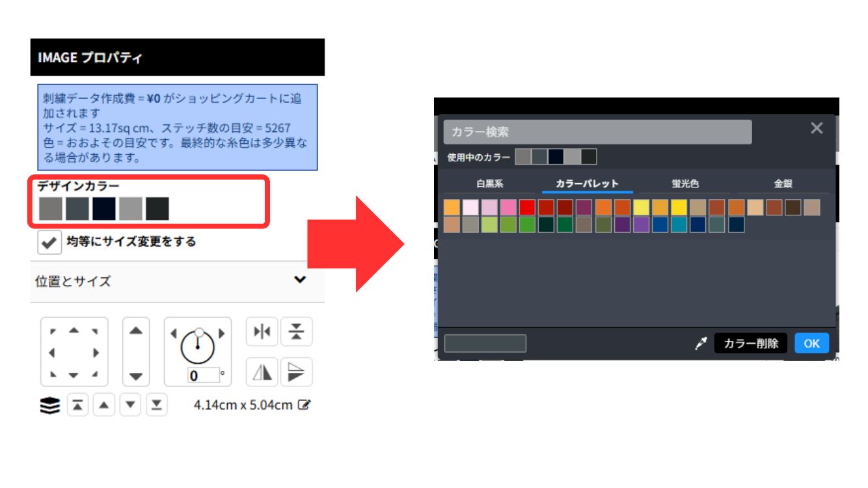Send the layer to the back
The image size is (868, 488).
156,405
